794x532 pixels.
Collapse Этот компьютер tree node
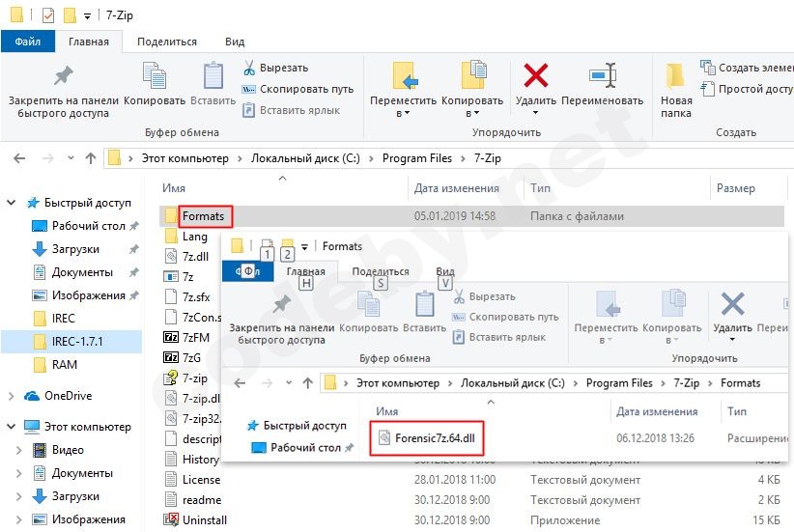[12, 427]
